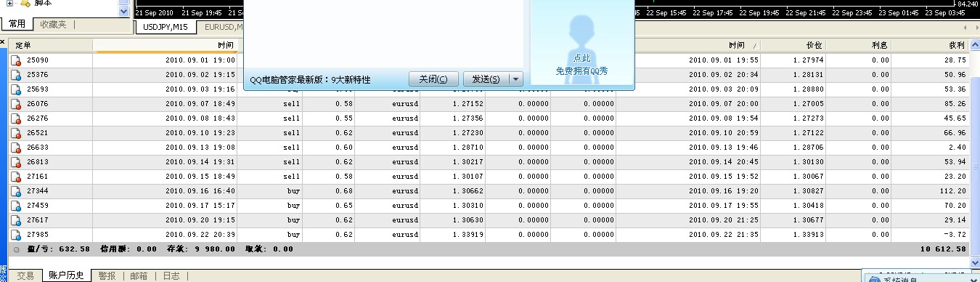Click the 盈/亏: 632.58 summary text
The image size is (980, 282).
pyautogui.click(x=58, y=249)
